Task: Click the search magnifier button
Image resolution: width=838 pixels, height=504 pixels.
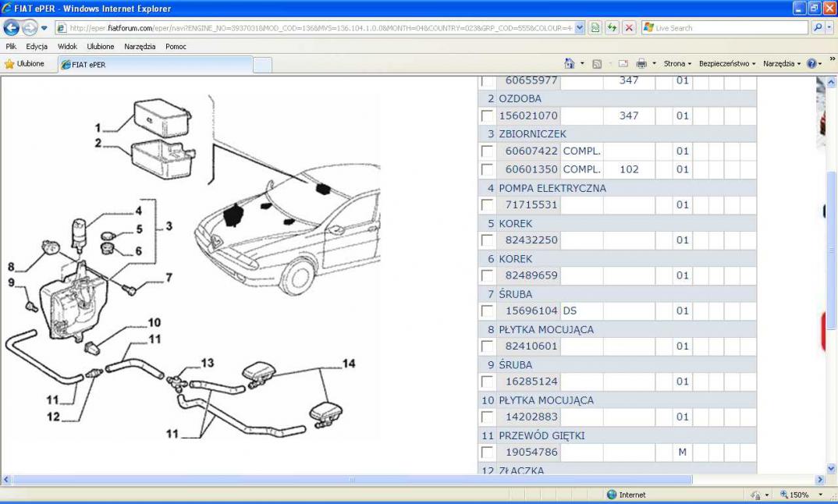Action: tap(817, 28)
